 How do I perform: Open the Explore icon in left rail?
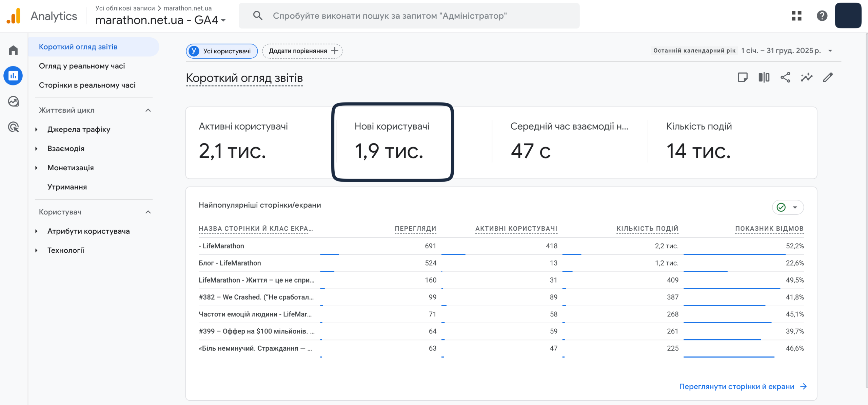[x=13, y=101]
